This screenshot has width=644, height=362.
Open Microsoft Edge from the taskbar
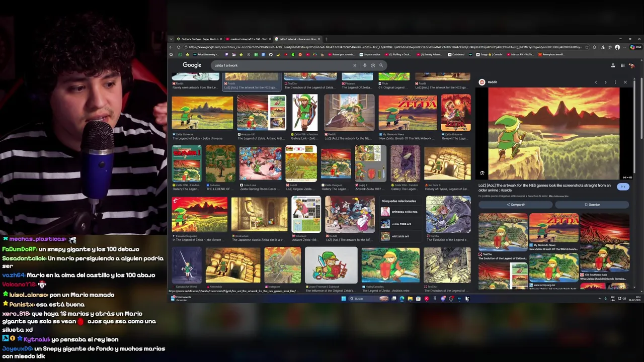(x=402, y=299)
